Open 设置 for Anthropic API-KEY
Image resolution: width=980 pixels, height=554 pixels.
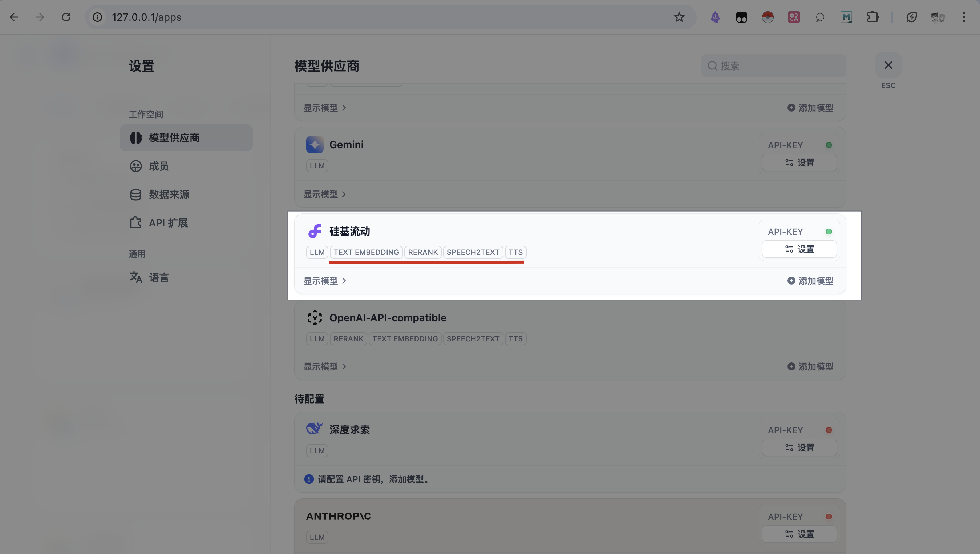(x=799, y=534)
